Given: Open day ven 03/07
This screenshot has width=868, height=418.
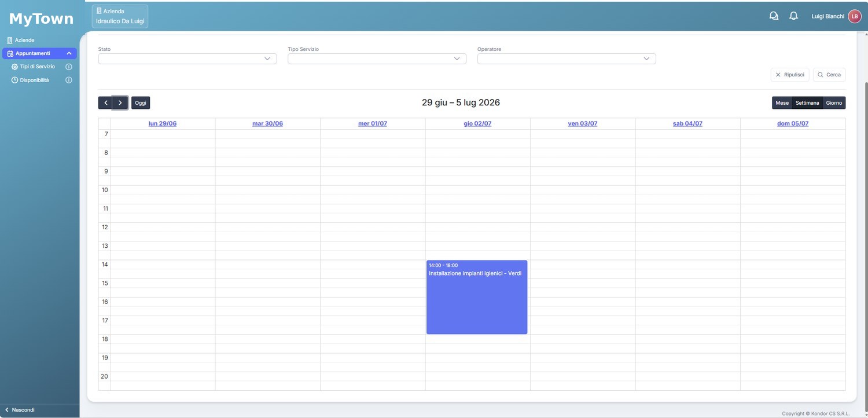Looking at the screenshot, I should pos(583,123).
